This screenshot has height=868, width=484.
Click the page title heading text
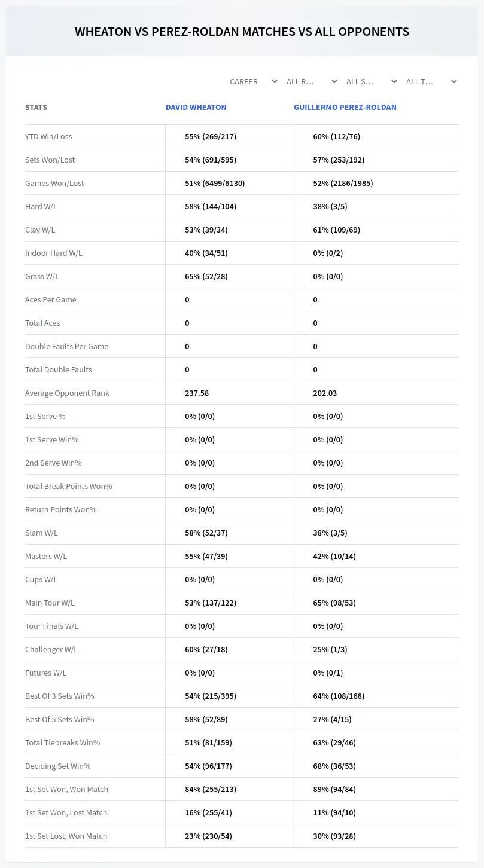tap(242, 32)
